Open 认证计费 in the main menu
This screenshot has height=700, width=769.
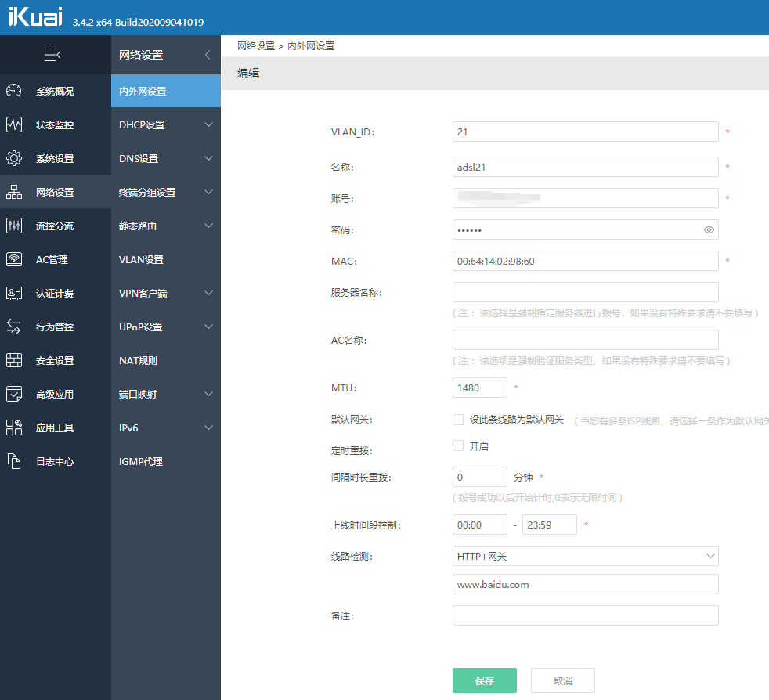coord(55,294)
